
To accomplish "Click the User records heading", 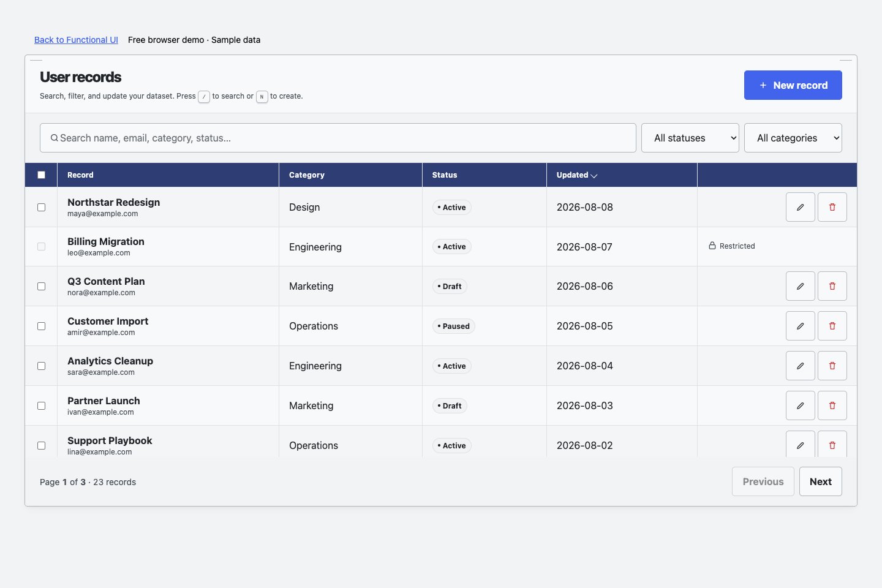I will click(81, 77).
